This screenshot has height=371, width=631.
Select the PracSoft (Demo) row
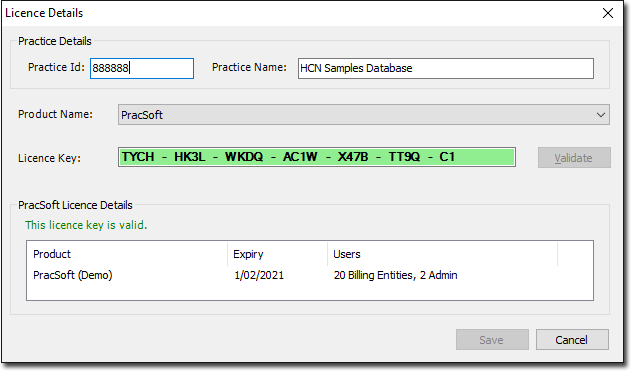point(310,276)
